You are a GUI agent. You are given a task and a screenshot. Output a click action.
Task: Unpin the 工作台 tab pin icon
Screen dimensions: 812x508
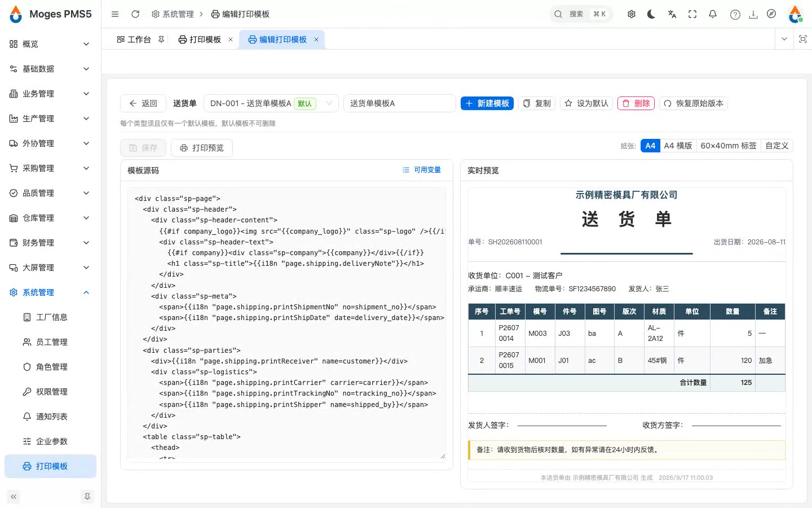(161, 40)
